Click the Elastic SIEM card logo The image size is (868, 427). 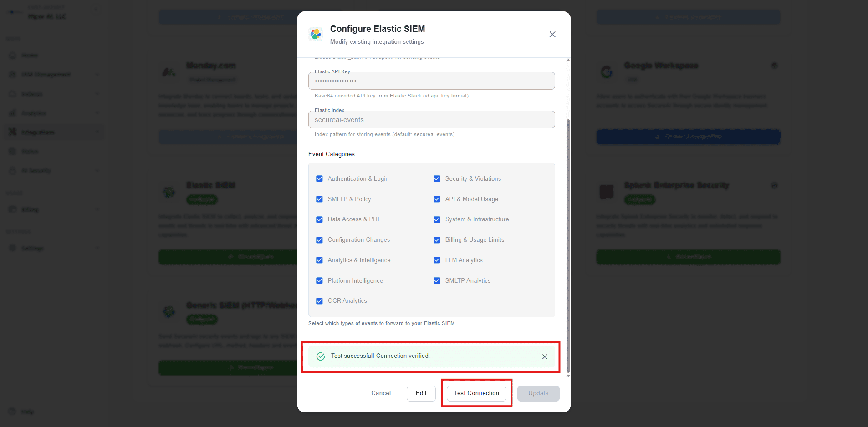tap(169, 192)
